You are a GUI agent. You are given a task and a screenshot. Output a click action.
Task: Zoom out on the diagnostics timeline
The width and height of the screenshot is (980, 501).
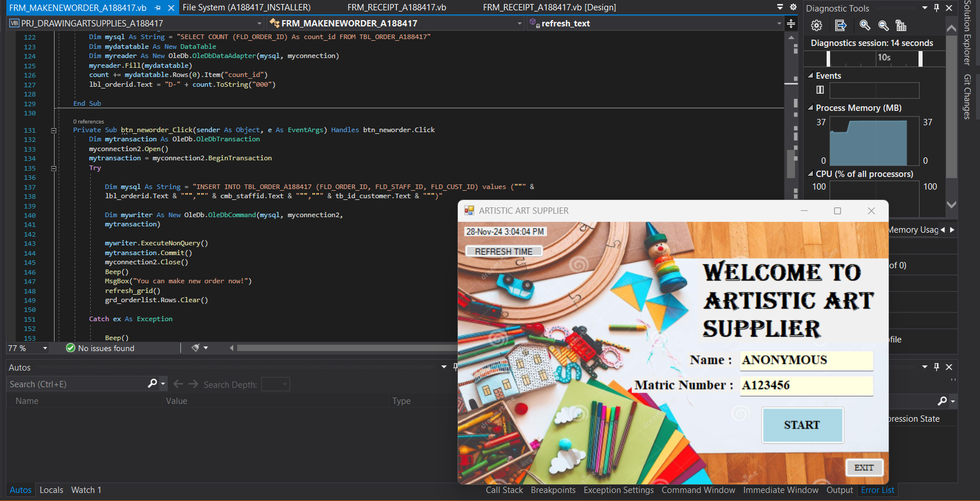click(883, 26)
